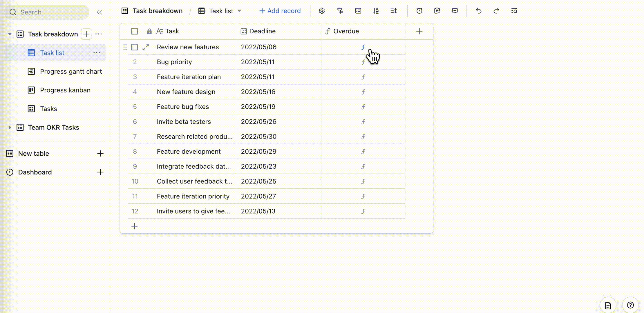644x313 pixels.
Task: Click the add column plus icon
Action: click(x=419, y=31)
